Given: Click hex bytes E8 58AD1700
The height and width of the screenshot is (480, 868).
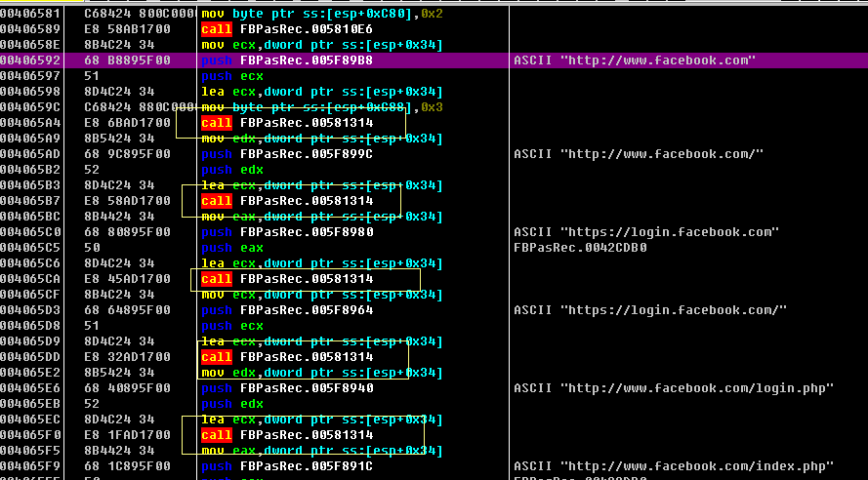Looking at the screenshot, I should click(x=127, y=200).
